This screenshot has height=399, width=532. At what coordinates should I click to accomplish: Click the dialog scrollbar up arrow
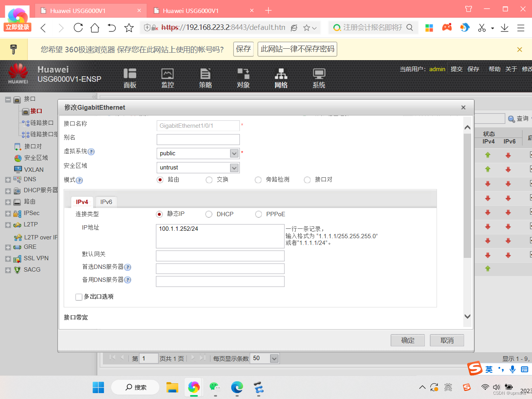pos(467,127)
